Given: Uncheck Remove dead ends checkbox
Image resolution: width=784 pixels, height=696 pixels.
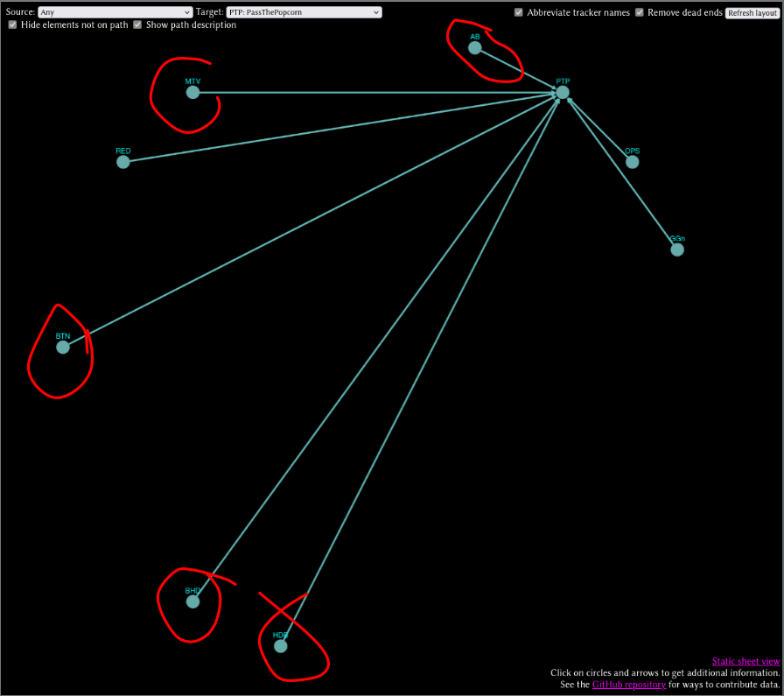Looking at the screenshot, I should click(x=639, y=12).
